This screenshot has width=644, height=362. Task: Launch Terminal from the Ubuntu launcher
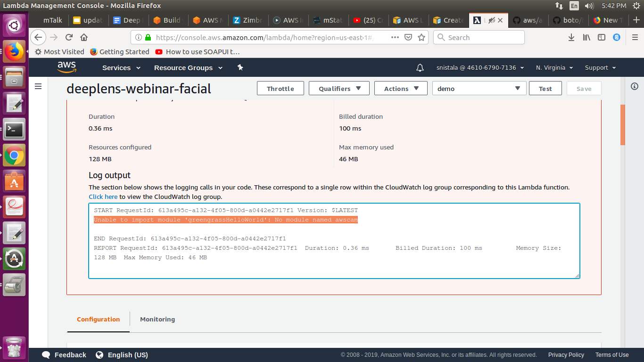point(14,130)
